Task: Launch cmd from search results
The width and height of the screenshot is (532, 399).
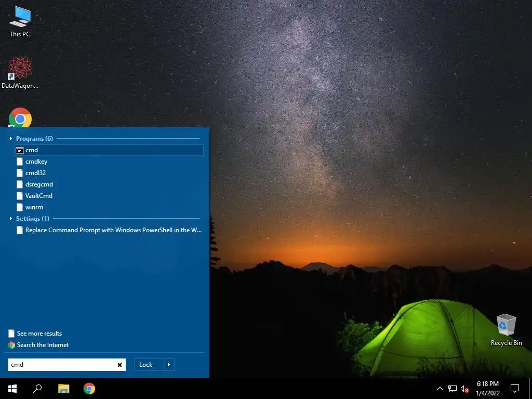Action: [x=109, y=150]
